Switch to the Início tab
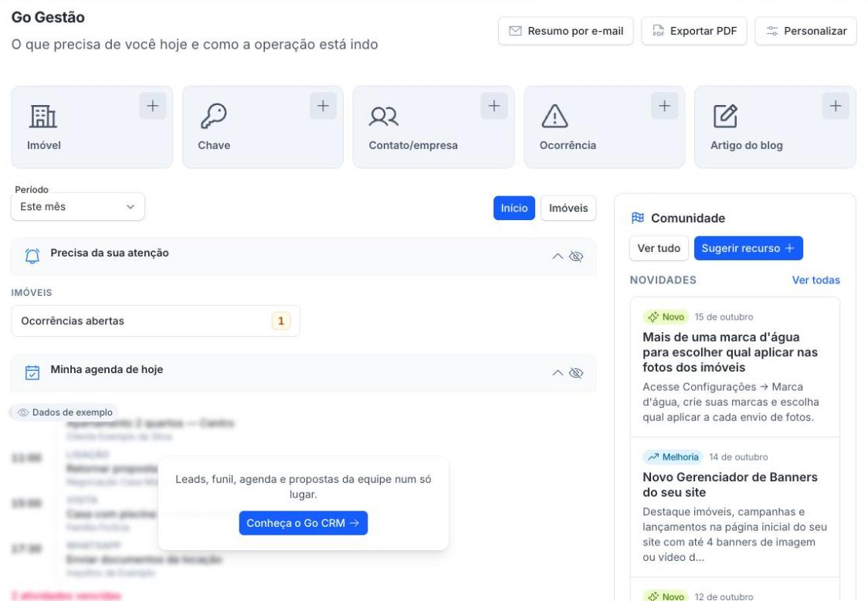Image resolution: width=868 pixels, height=601 pixels. click(514, 208)
